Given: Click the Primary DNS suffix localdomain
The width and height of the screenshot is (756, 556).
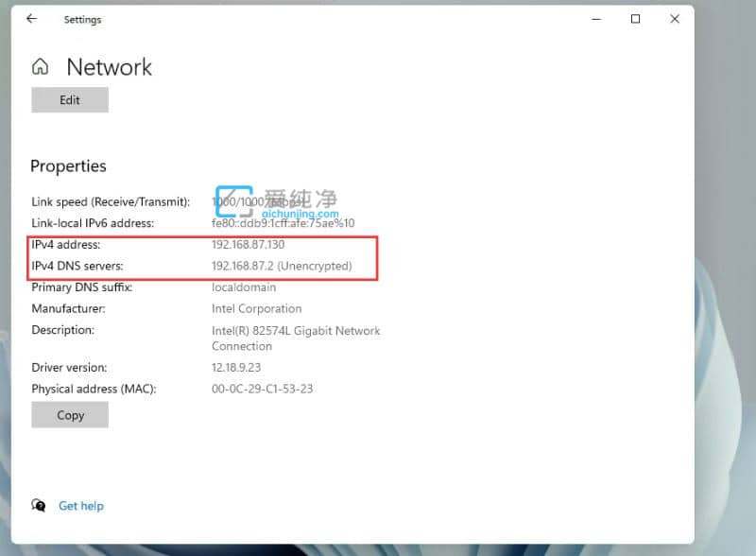Looking at the screenshot, I should click(245, 287).
